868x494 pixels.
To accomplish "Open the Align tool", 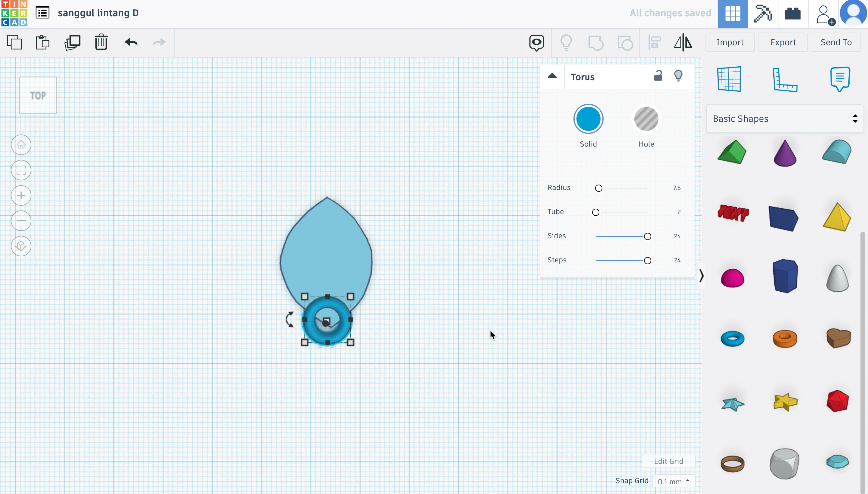I will (654, 43).
